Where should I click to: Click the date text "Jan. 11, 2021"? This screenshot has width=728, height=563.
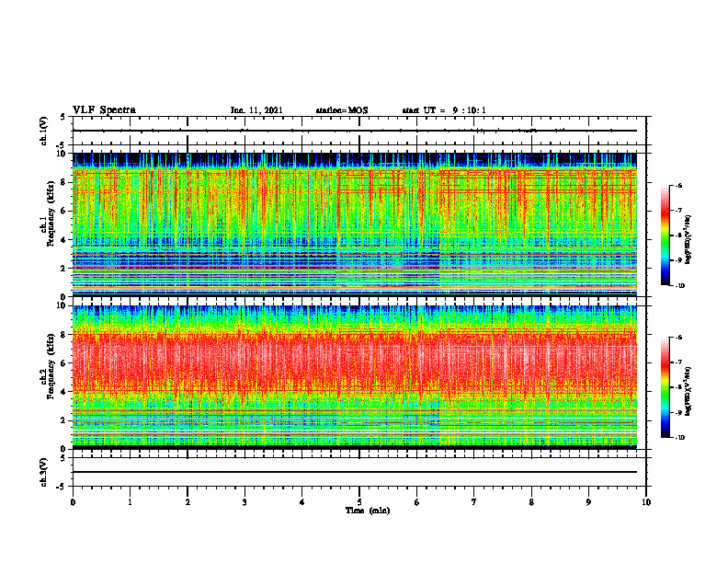pyautogui.click(x=256, y=110)
